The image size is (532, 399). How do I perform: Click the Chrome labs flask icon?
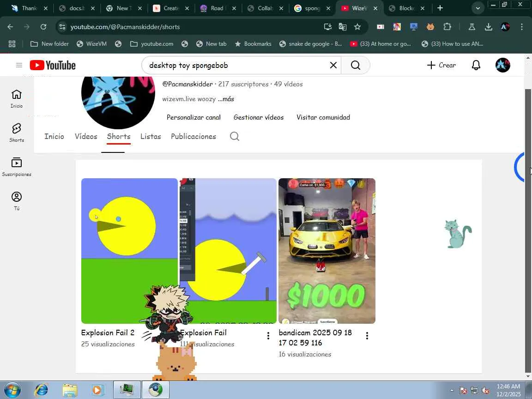[x=472, y=27]
